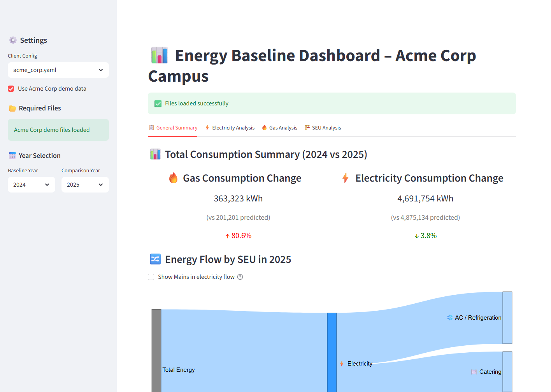Click the Energy Baseline Dashboard title
The image size is (551, 392).
tap(312, 66)
